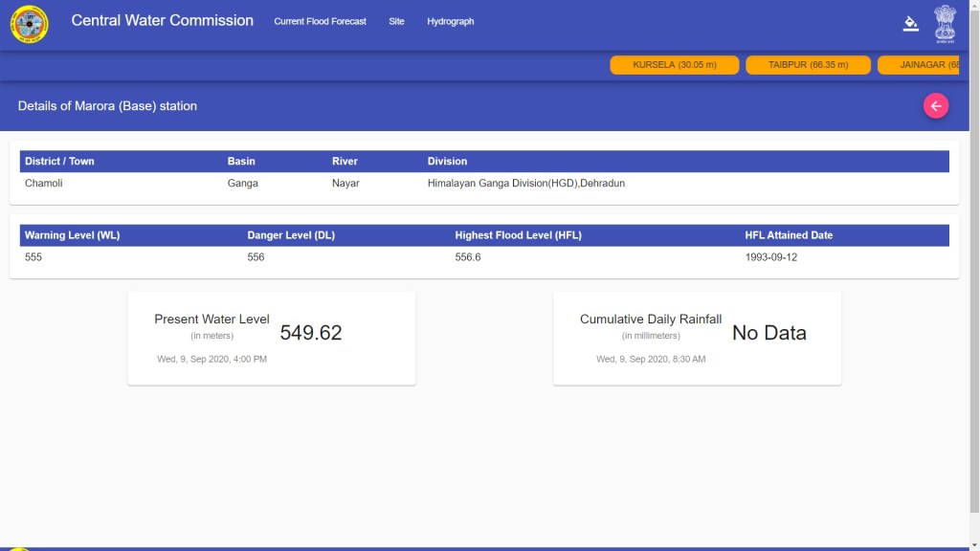Viewport: 980px width, 551px height.
Task: Select the KURSELA (30.05 m) station chip
Action: tap(674, 65)
